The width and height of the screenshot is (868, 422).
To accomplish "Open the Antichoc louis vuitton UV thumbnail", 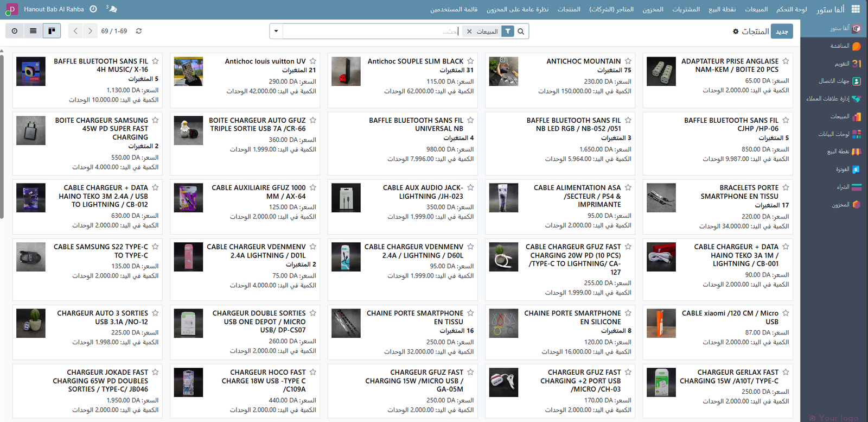I will point(188,71).
